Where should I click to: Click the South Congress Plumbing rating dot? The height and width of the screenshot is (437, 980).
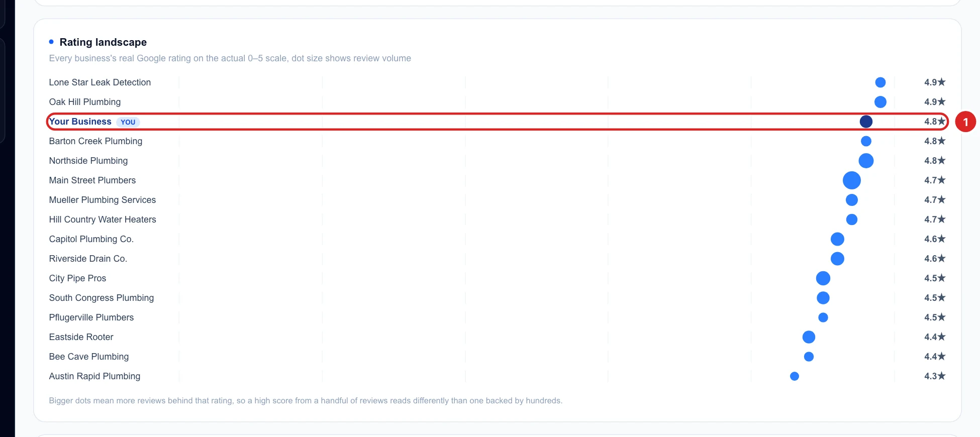[823, 298]
